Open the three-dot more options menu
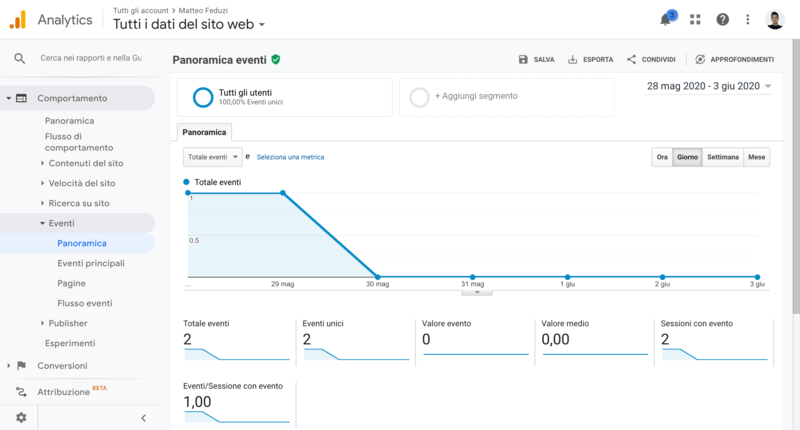 tap(748, 19)
